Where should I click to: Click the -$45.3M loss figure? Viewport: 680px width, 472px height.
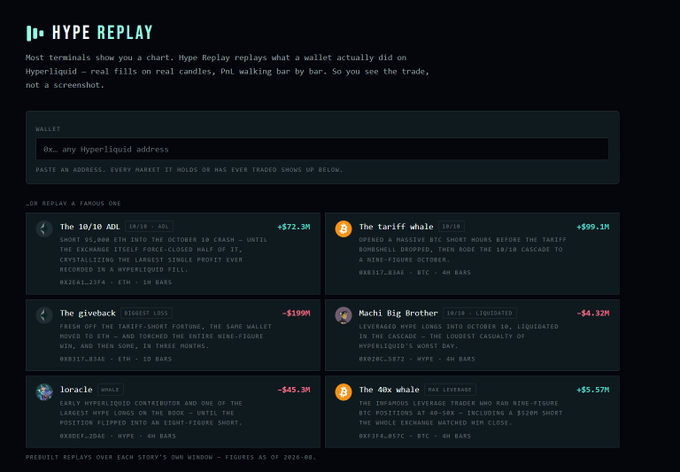coord(294,390)
